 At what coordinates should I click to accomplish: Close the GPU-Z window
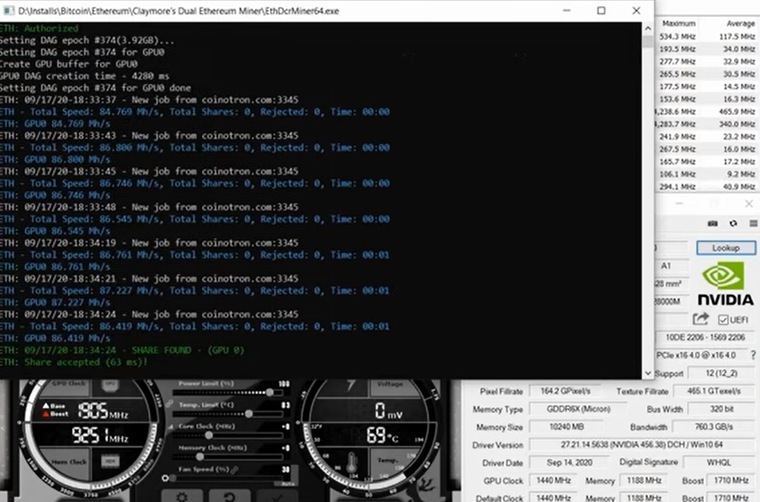tap(749, 204)
